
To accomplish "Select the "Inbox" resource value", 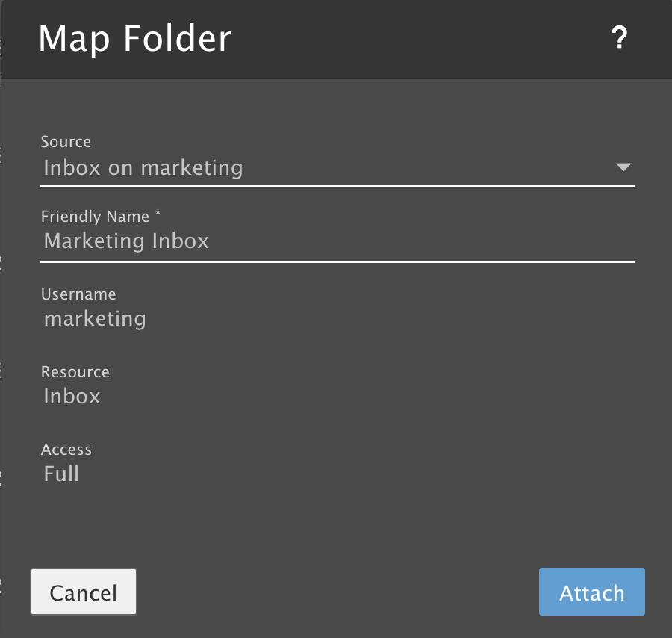I will [x=72, y=396].
